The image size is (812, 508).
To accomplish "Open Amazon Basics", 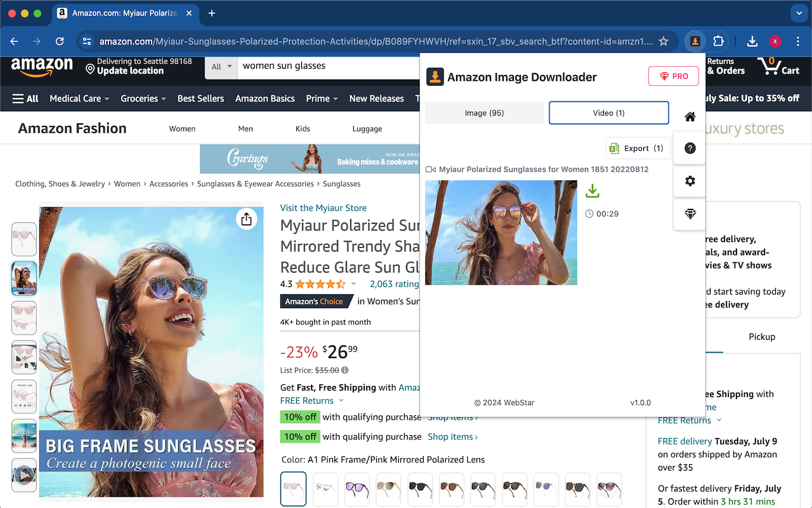I will coord(265,98).
